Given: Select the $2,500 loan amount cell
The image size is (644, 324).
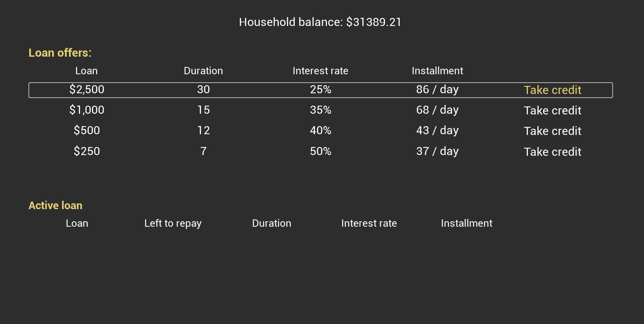Looking at the screenshot, I should pyautogui.click(x=87, y=90).
